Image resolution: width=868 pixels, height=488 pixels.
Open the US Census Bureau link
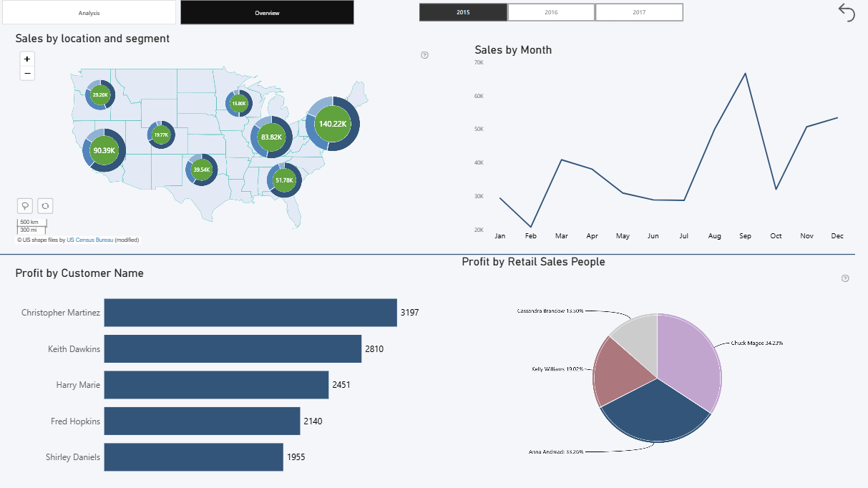pos(90,240)
